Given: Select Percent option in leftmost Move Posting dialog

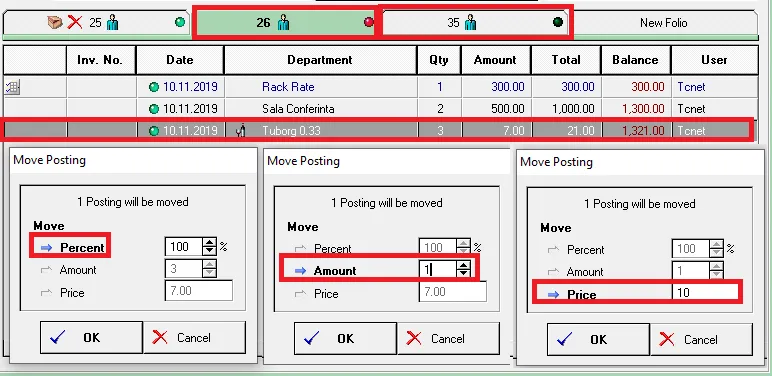Looking at the screenshot, I should click(72, 248).
